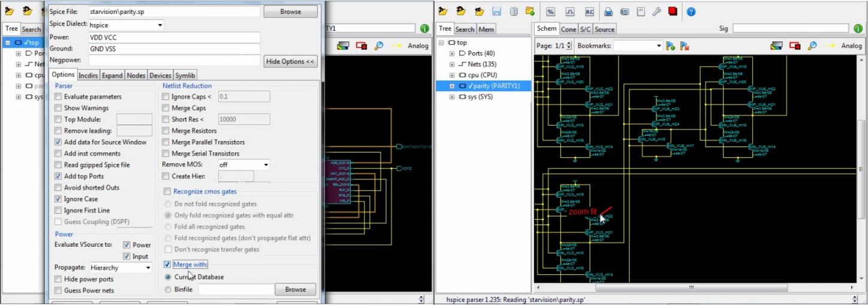Open the wrench settings icon
The height and width of the screenshot is (305, 868).
[656, 11]
